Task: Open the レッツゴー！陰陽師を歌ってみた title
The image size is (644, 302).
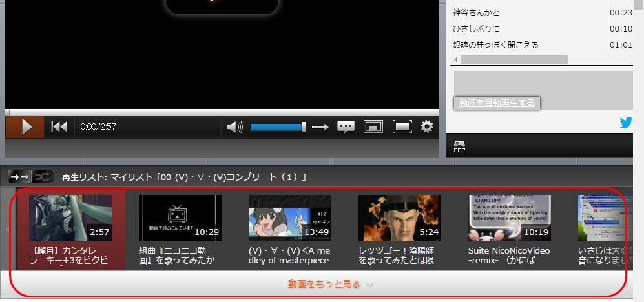Action: tap(397, 256)
